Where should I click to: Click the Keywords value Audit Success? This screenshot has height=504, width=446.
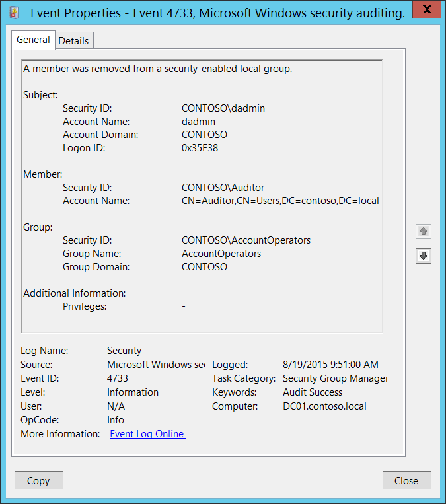coord(313,392)
